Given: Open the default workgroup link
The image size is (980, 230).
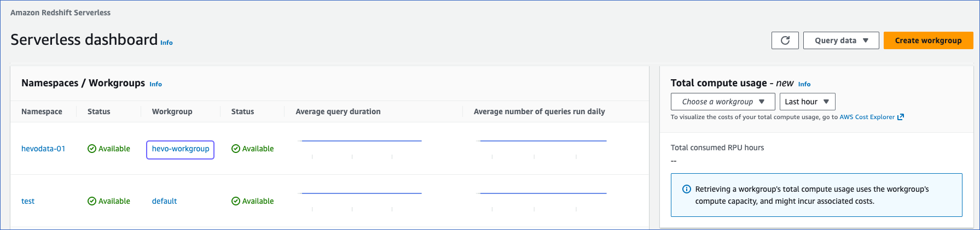Looking at the screenshot, I should click(164, 201).
